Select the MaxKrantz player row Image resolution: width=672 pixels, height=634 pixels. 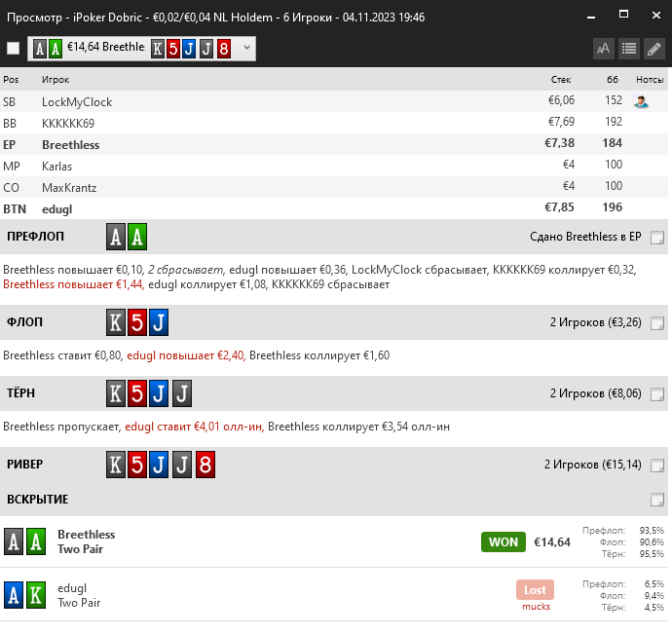[334, 187]
